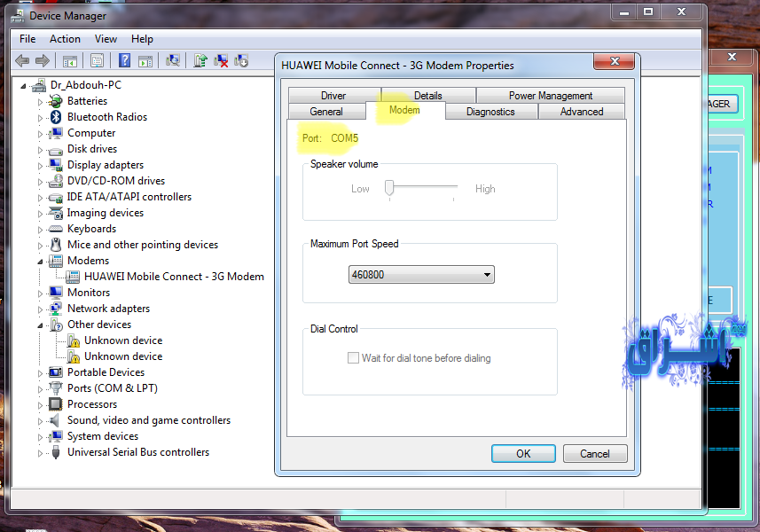Image resolution: width=760 pixels, height=532 pixels.
Task: Collapse the Dr_Abdouh-PC root node
Action: coord(23,86)
